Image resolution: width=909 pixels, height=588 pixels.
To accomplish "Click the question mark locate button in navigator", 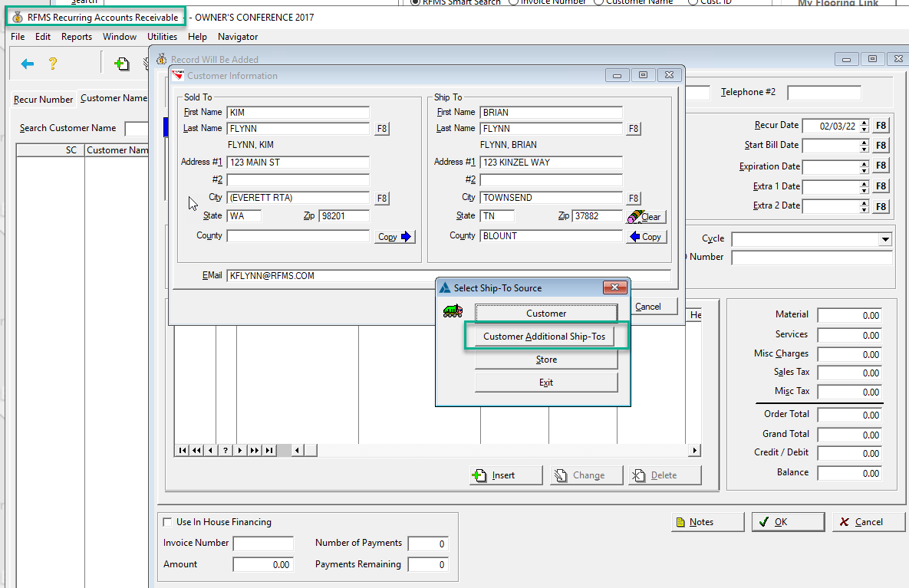I will click(226, 450).
